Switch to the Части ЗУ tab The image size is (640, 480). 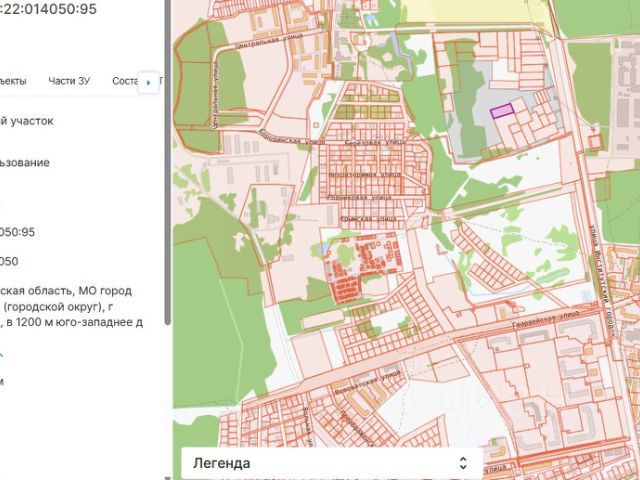[67, 81]
